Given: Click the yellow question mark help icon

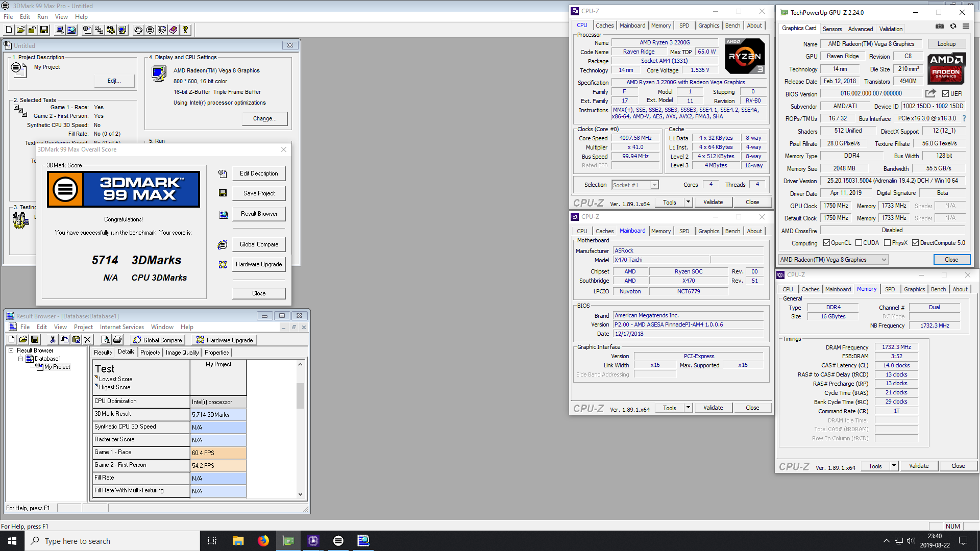Looking at the screenshot, I should pos(185,30).
